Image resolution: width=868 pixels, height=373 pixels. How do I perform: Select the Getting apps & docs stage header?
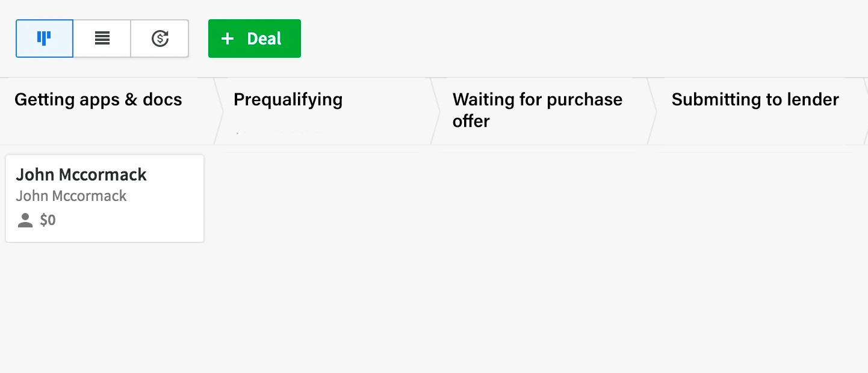pos(98,99)
